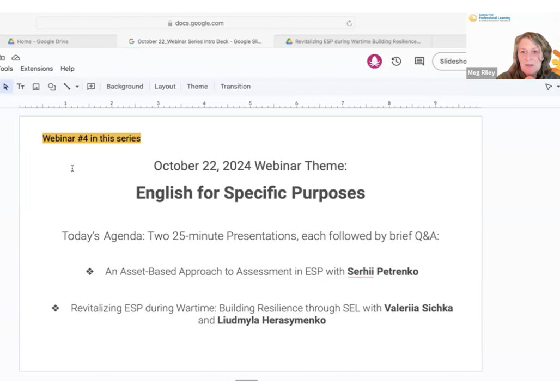Open the Help menu
This screenshot has width=560, height=392.
(x=67, y=69)
